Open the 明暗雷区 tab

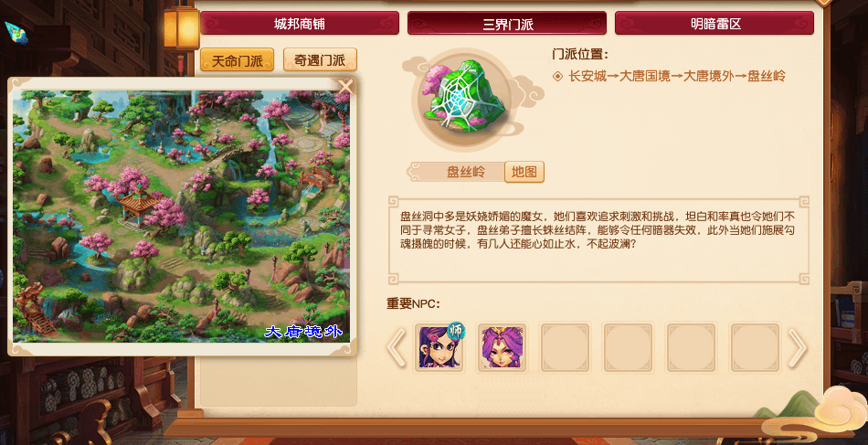(x=715, y=24)
